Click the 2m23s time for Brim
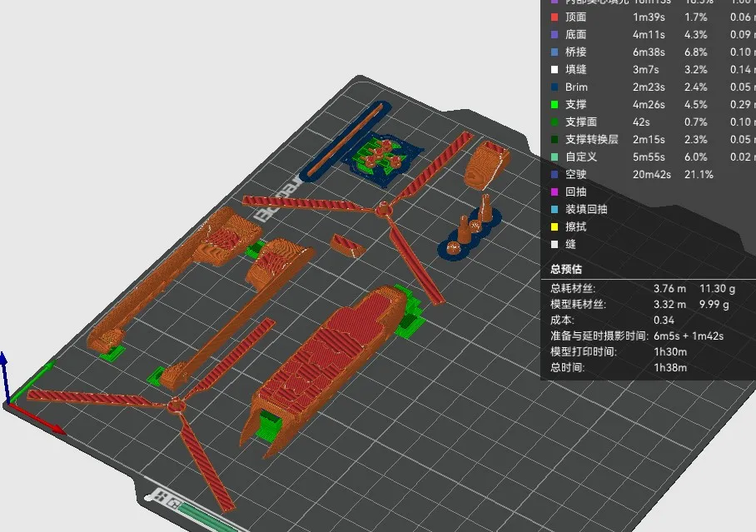The image size is (756, 532). click(x=649, y=87)
